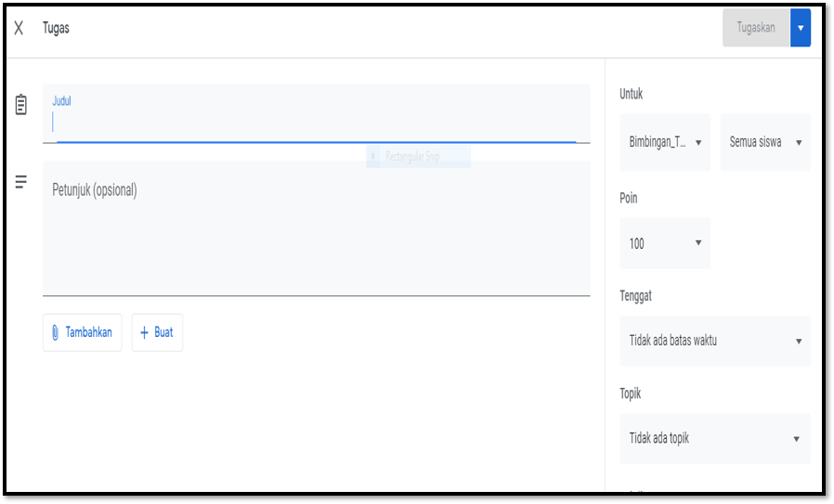
Task: Open the Tidak ada topik dropdown
Action: coord(715,439)
